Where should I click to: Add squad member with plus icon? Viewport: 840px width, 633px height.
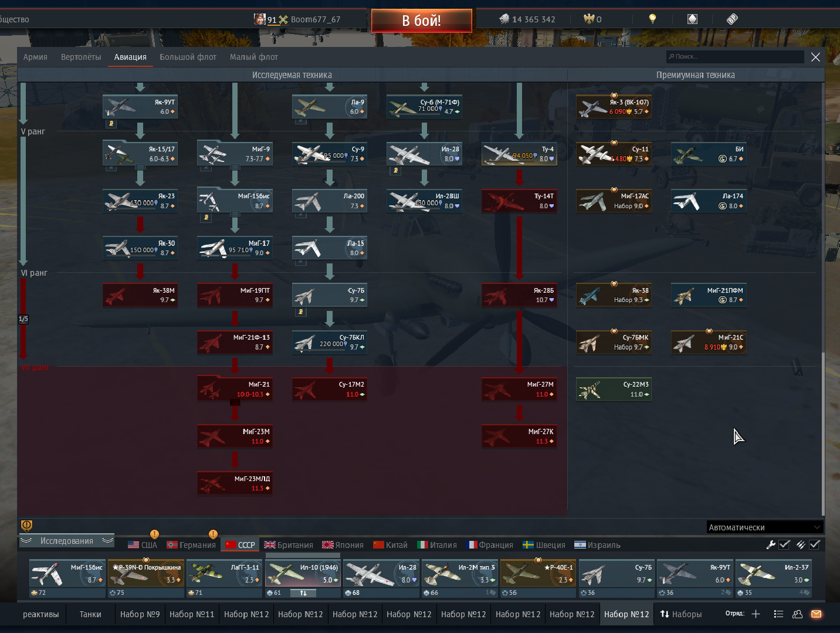pos(756,614)
